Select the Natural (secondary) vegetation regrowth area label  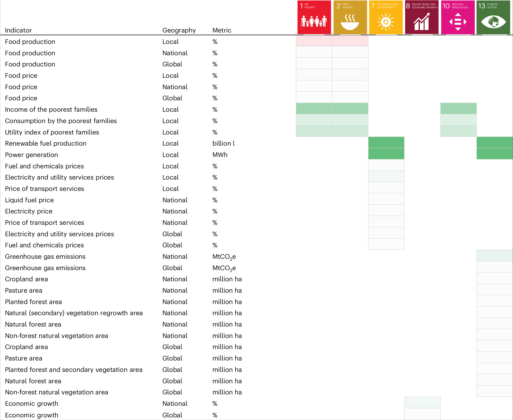[x=74, y=313]
